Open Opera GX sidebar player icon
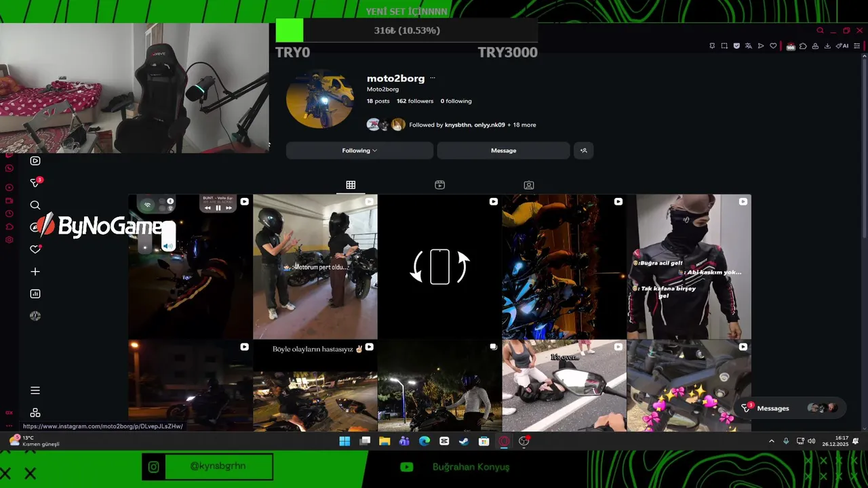Screen dimensions: 868x488 pyautogui.click(x=9, y=188)
